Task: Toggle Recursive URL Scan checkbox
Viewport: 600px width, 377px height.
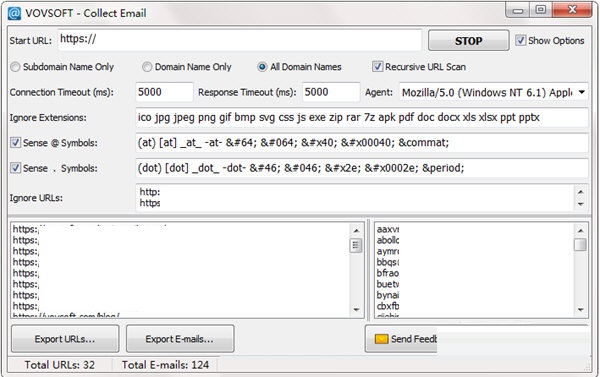Action: tap(377, 67)
